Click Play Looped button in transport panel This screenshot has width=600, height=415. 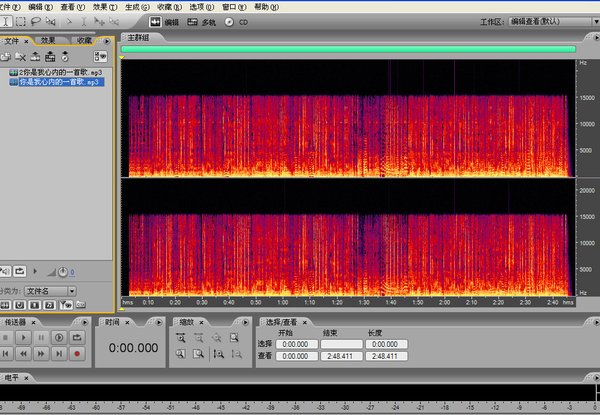pyautogui.click(x=77, y=338)
